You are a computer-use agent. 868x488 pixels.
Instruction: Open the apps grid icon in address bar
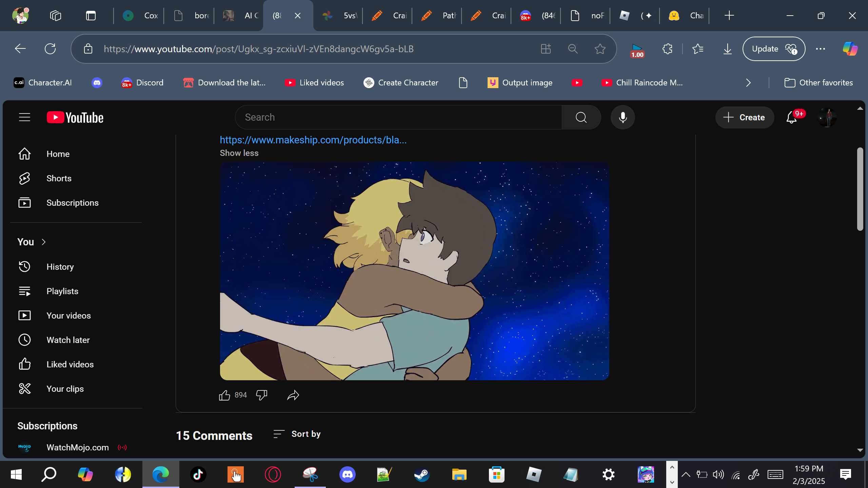tap(546, 49)
